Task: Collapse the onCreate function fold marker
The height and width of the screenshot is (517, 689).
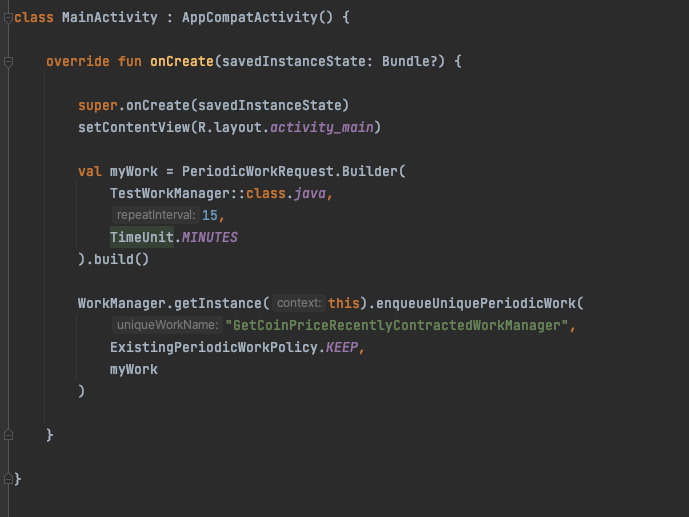Action: (x=8, y=62)
